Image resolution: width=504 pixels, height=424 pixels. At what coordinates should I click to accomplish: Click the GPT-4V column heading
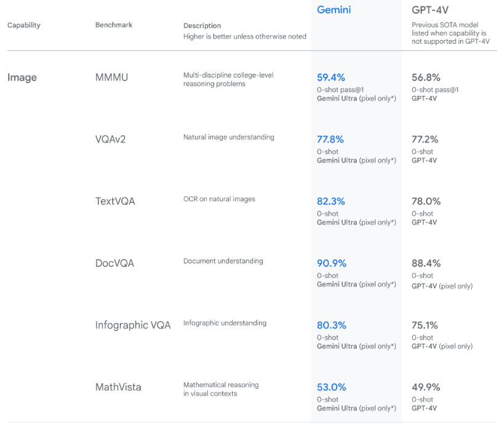point(430,10)
